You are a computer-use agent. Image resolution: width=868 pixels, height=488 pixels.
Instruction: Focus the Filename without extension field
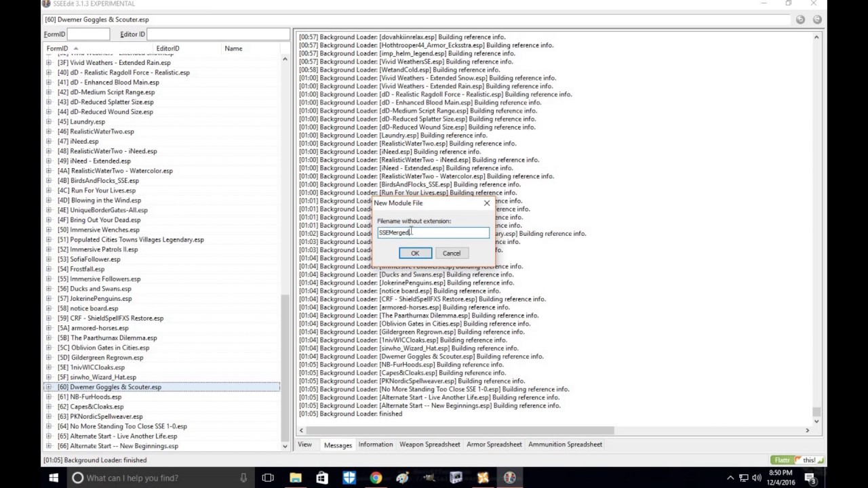click(433, 232)
